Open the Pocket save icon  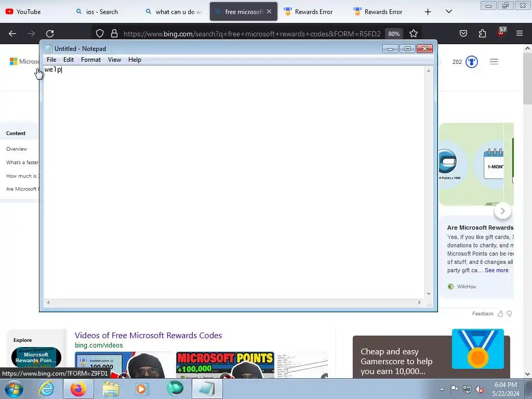(463, 33)
